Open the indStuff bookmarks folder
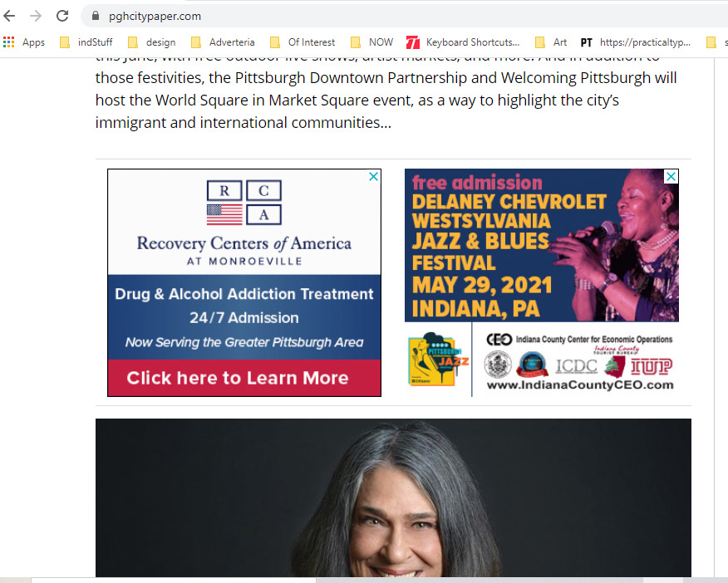The width and height of the screenshot is (728, 583). click(x=86, y=42)
